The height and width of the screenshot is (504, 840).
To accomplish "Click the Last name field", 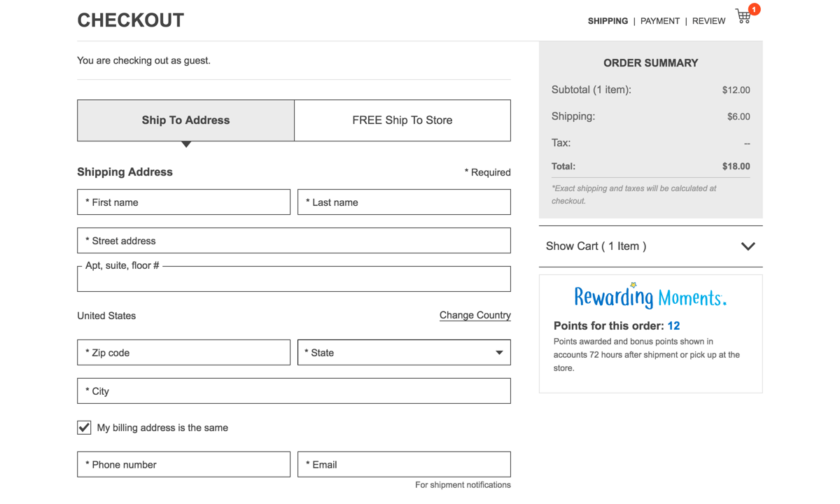I will (404, 202).
